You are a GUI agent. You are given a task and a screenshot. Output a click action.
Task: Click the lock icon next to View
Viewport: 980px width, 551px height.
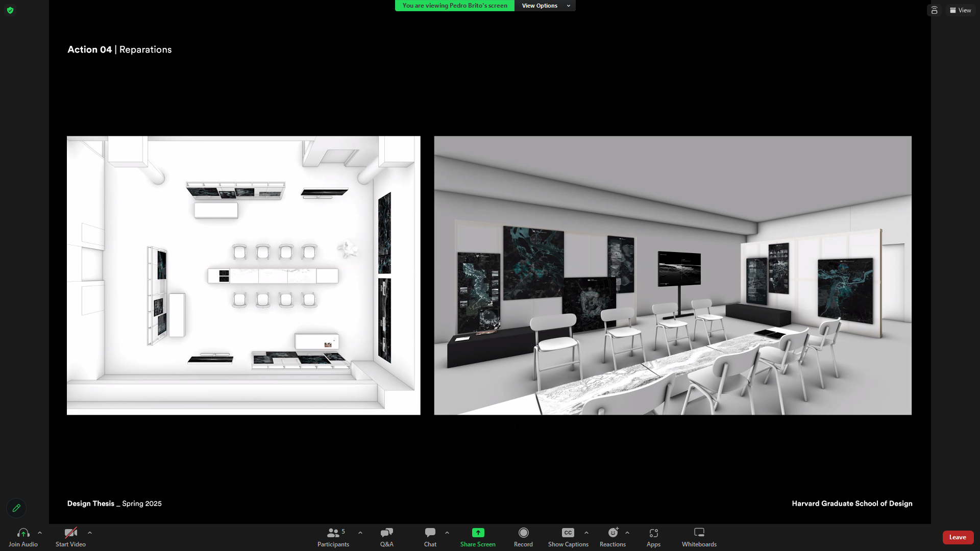tap(934, 10)
